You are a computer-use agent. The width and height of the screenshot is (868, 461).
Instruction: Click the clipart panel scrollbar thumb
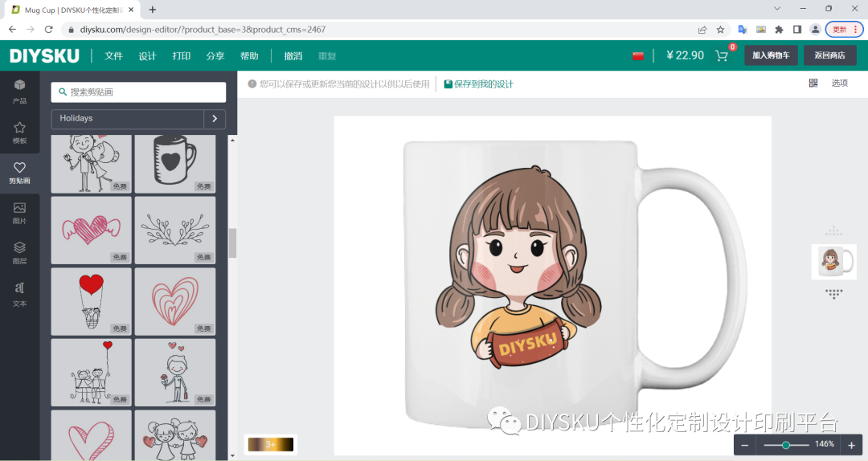(232, 243)
